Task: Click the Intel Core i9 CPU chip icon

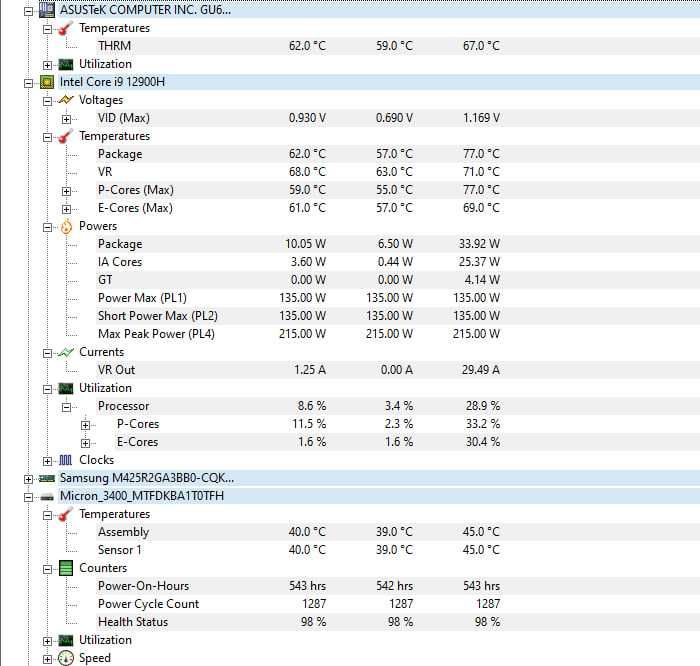Action: [x=47, y=82]
